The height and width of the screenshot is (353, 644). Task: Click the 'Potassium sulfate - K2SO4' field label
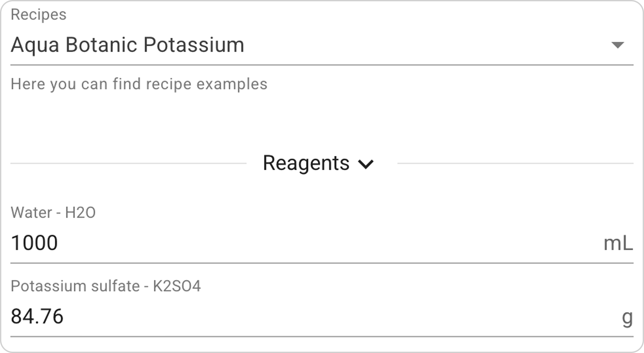(x=106, y=286)
